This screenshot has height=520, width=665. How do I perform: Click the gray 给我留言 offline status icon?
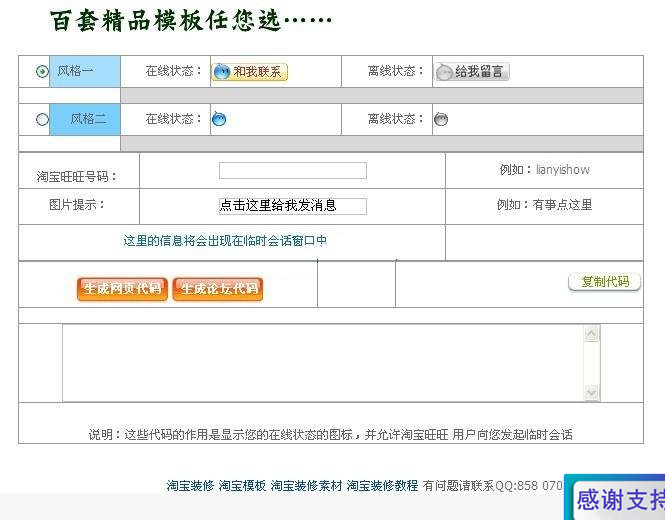coord(472,72)
